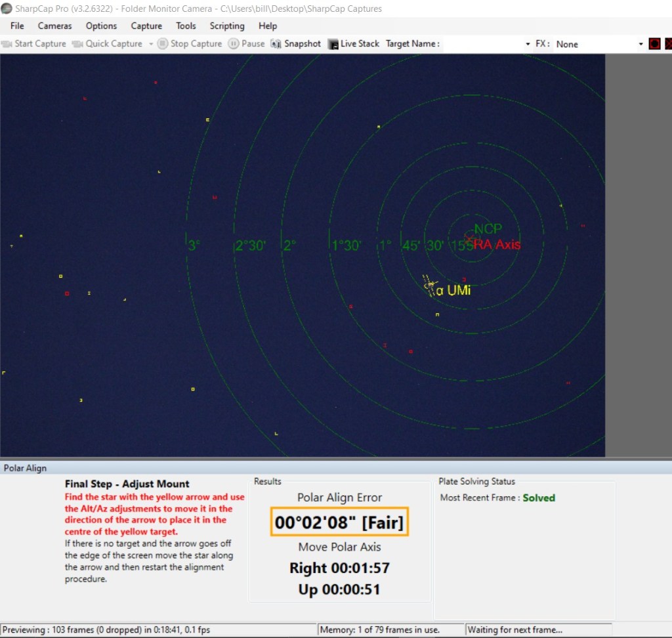Open the Help menu
The width and height of the screenshot is (672, 638).
pyautogui.click(x=268, y=26)
